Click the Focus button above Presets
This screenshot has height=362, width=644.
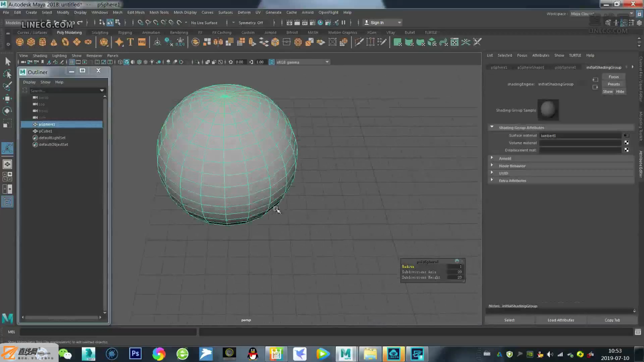click(613, 77)
